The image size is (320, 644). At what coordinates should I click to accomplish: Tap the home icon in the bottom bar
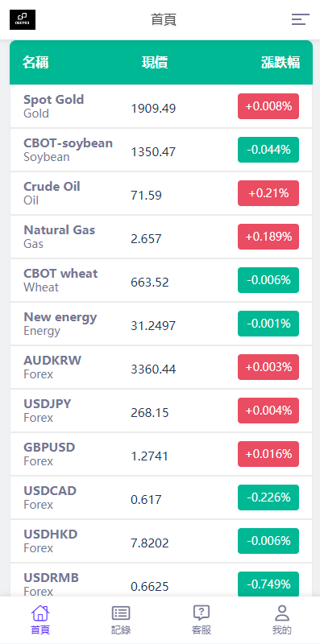click(39, 613)
